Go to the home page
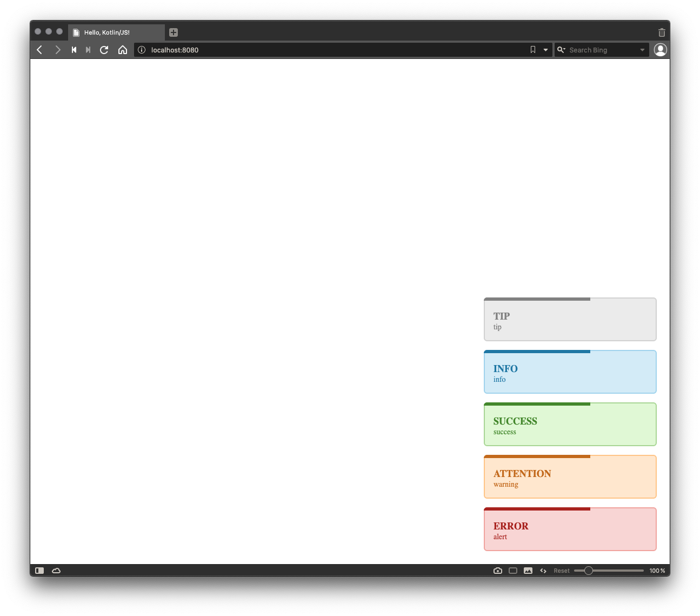Screen dimensions: 700x616 (123, 50)
